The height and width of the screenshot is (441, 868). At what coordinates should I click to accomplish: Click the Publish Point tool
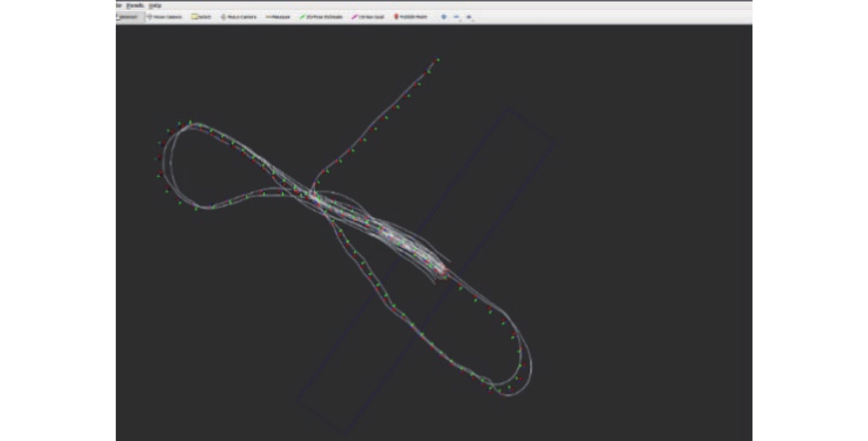[410, 17]
